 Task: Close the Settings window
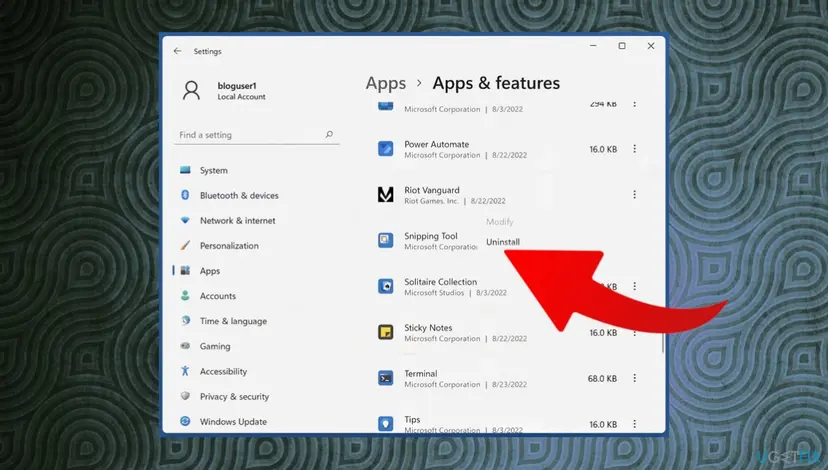(651, 46)
